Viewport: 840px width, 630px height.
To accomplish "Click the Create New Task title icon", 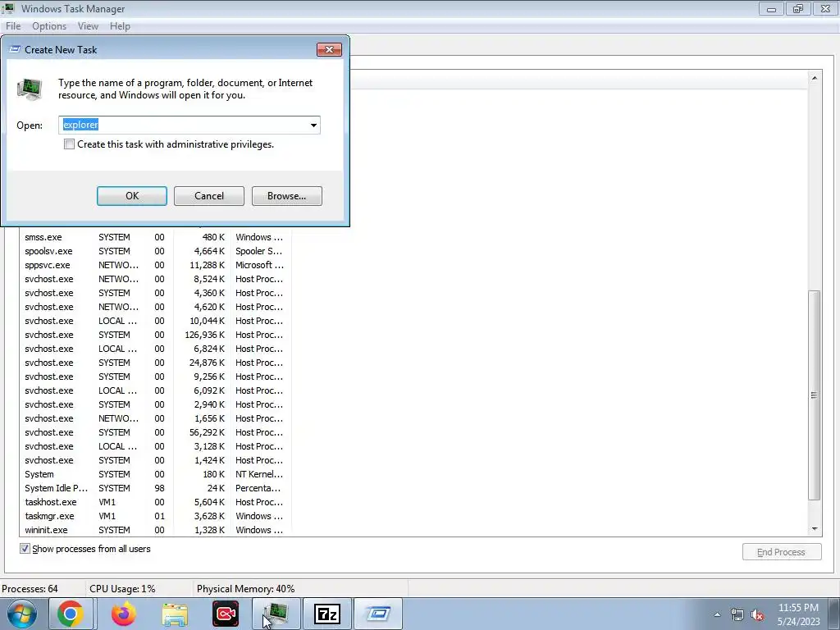I will pyautogui.click(x=15, y=49).
